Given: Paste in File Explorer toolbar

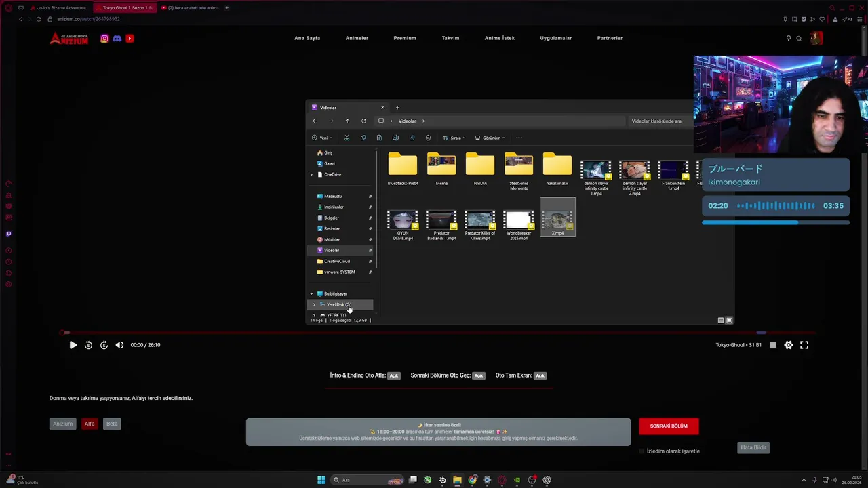Looking at the screenshot, I should (379, 138).
